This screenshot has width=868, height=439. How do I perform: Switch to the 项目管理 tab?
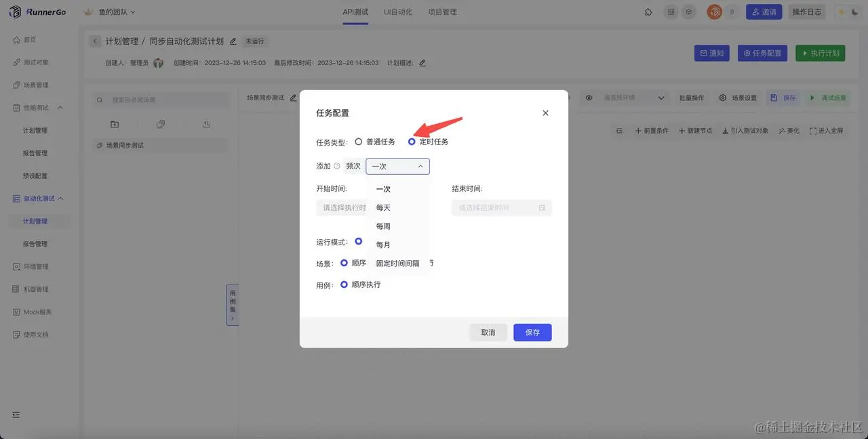point(442,12)
